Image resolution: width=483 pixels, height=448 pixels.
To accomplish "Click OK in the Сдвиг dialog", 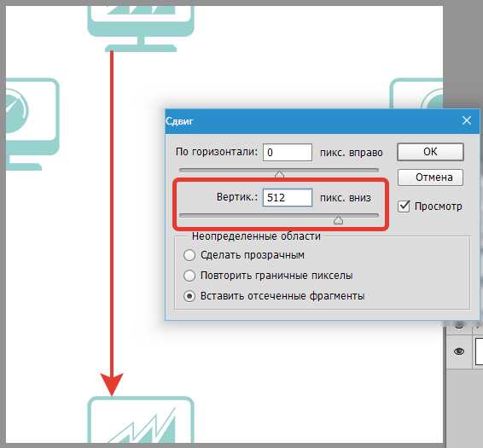I will coord(430,152).
